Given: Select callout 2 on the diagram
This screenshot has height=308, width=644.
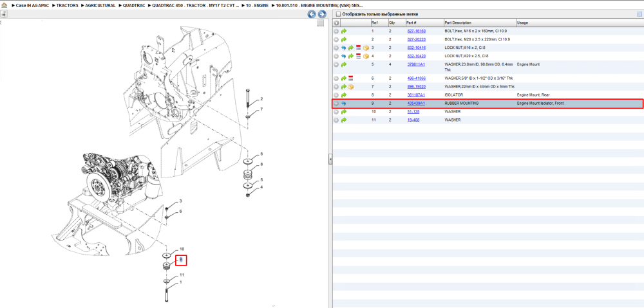Looking at the screenshot, I should pyautogui.click(x=261, y=99).
